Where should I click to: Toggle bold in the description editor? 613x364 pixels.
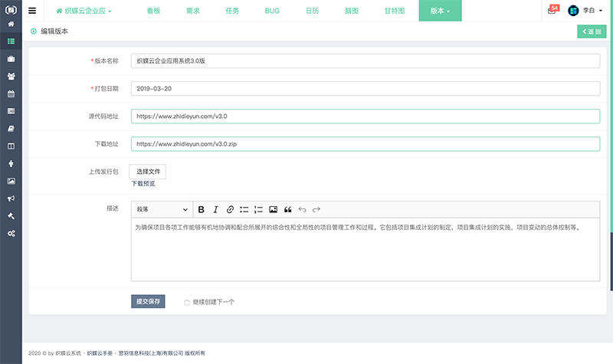[201, 209]
